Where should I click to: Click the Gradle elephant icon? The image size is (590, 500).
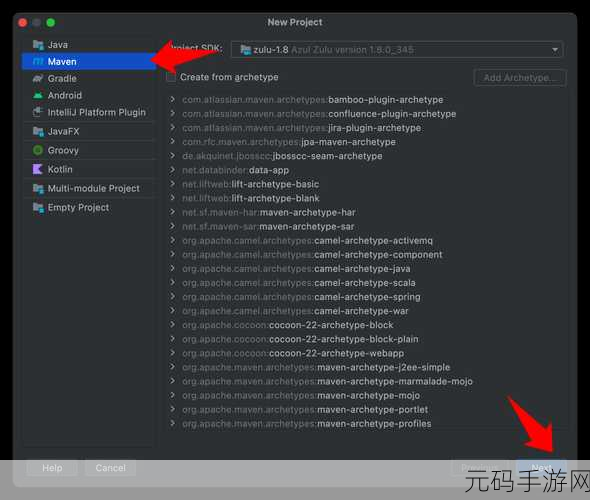click(38, 78)
